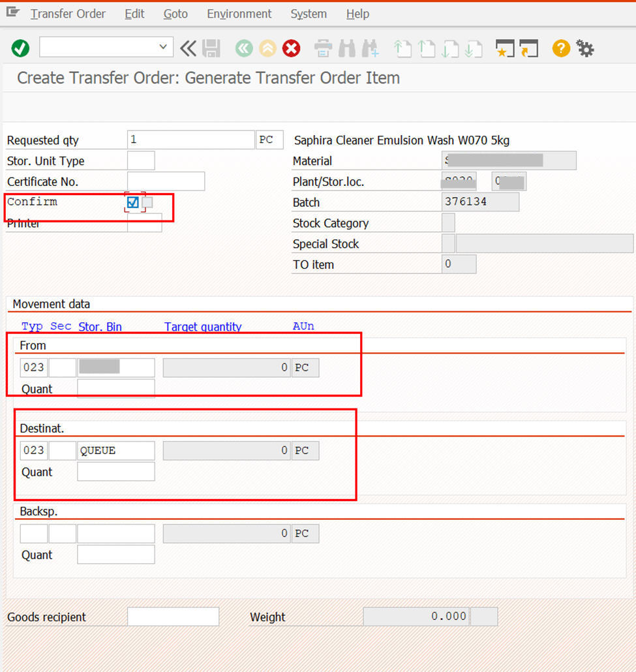Jump to Last Page icon
636x672 pixels.
point(474,48)
